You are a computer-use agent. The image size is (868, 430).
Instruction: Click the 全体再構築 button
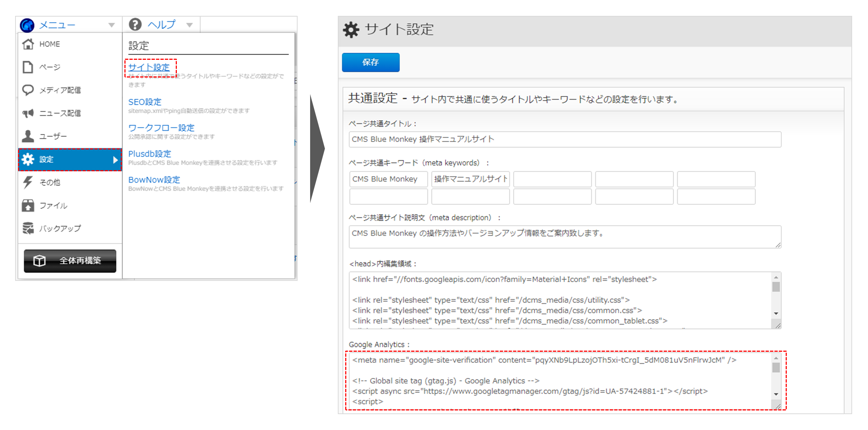[x=70, y=261]
